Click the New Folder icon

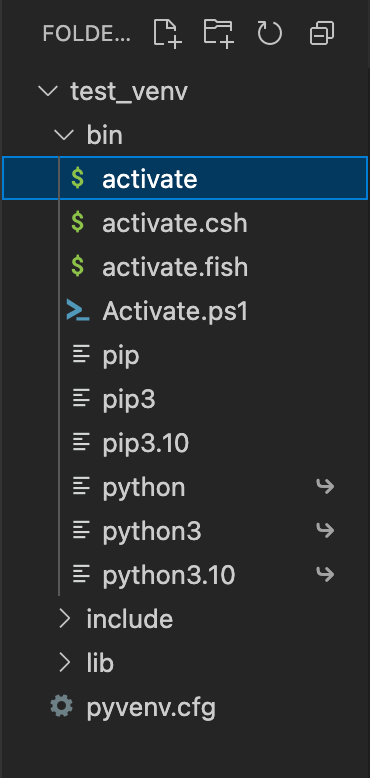(219, 33)
